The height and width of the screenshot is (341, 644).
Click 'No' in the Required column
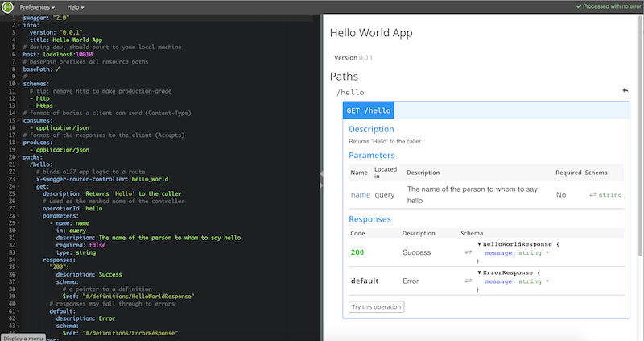[561, 194]
